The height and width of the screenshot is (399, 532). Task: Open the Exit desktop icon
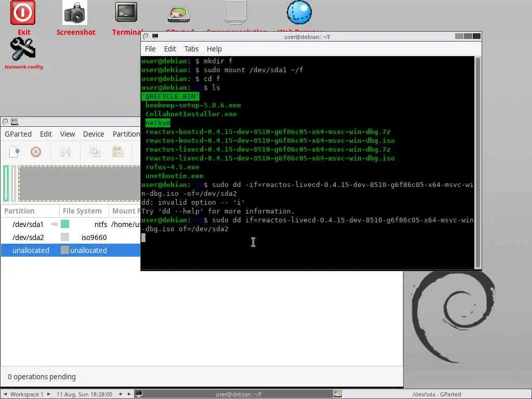click(23, 13)
